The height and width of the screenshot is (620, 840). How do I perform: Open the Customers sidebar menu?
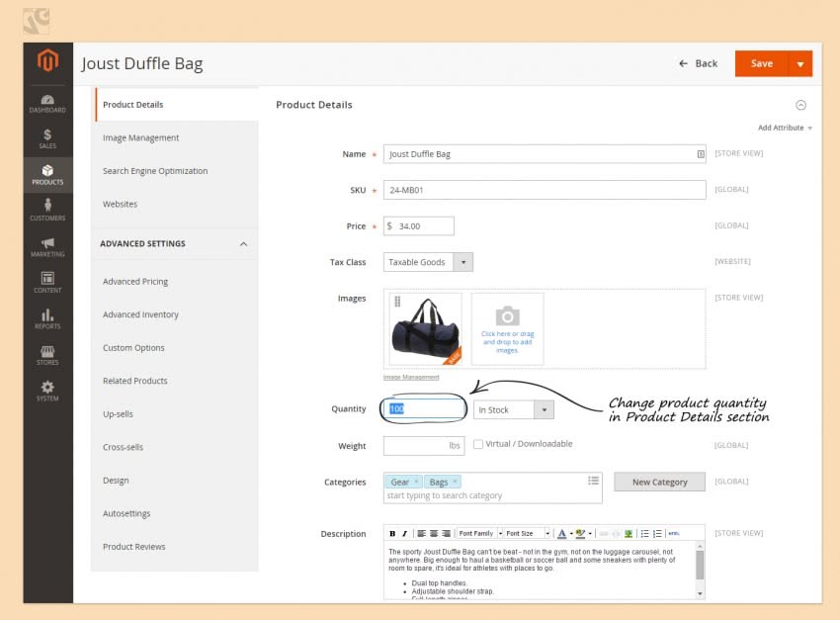[47, 210]
